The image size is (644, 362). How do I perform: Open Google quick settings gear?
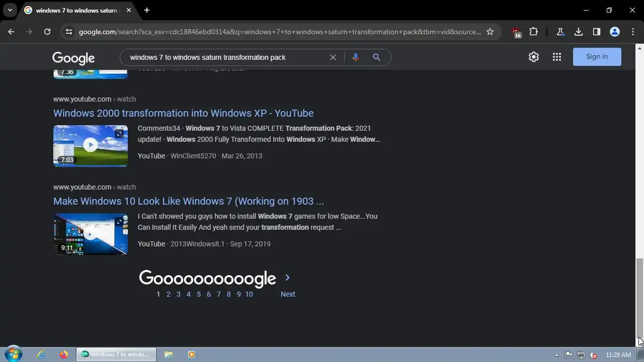[534, 57]
